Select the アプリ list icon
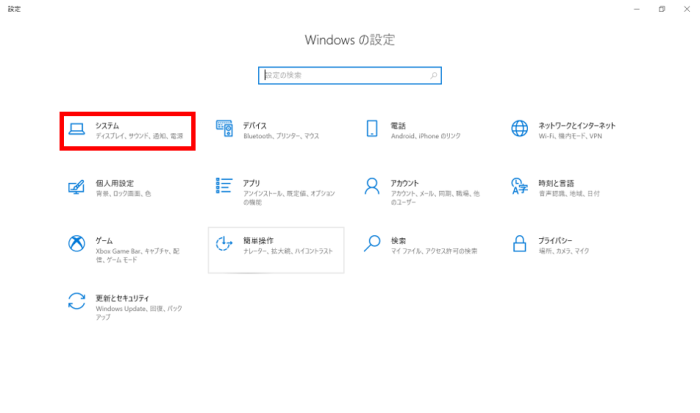This screenshot has height=413, width=700. coord(224,187)
